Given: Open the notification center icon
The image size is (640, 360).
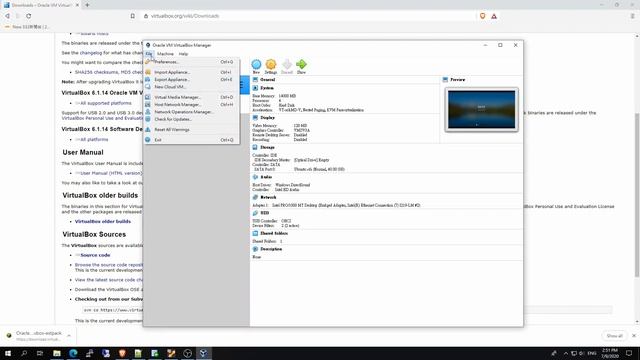Looking at the screenshot, I should tap(629, 353).
